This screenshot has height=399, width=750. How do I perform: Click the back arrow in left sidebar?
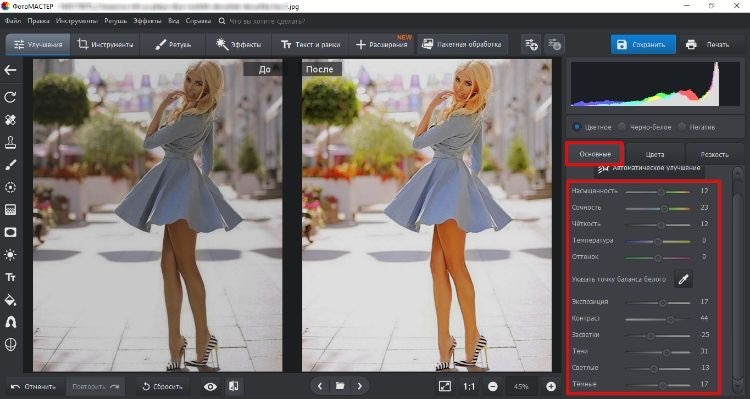(10, 70)
